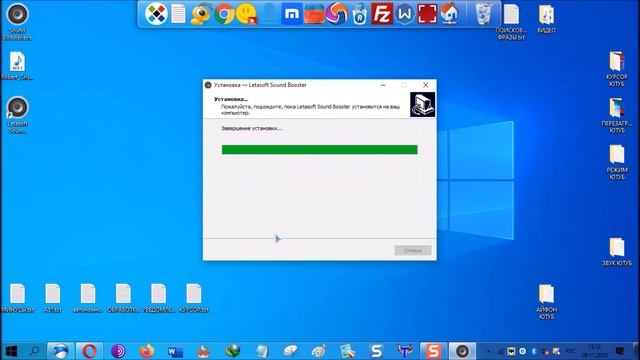The image size is (640, 360).
Task: Open Sound Booster desktop shortcut at top-left
Action: 17,21
